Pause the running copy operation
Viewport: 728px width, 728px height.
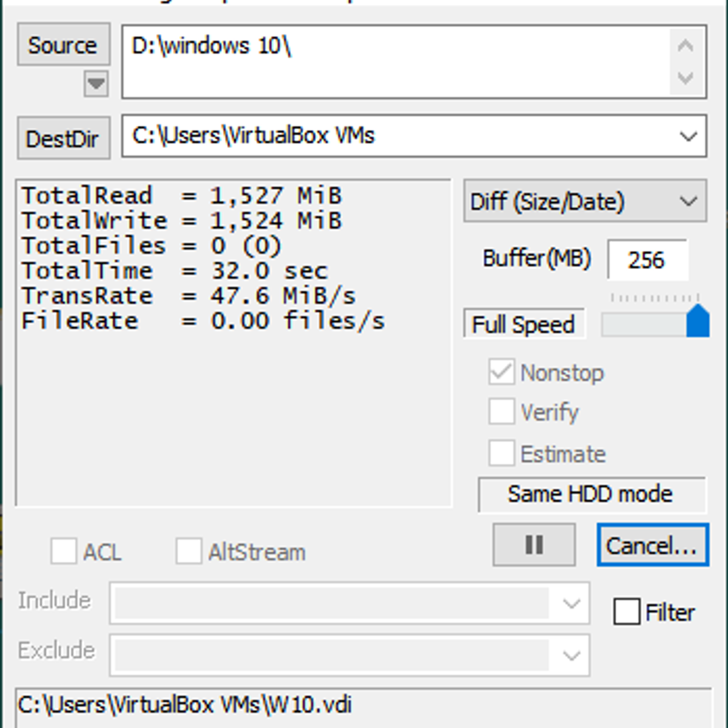[533, 545]
